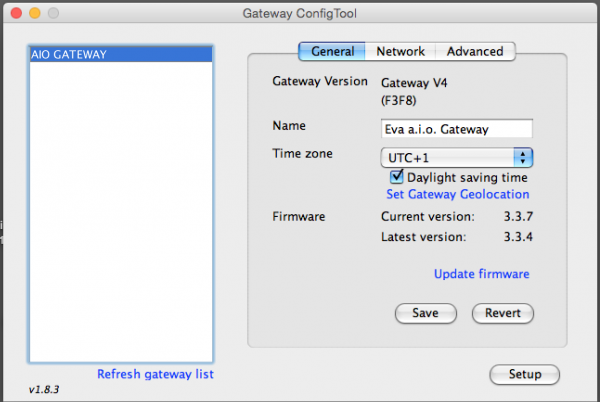Image resolution: width=600 pixels, height=402 pixels.
Task: Click the Update firmware link
Action: [x=481, y=274]
